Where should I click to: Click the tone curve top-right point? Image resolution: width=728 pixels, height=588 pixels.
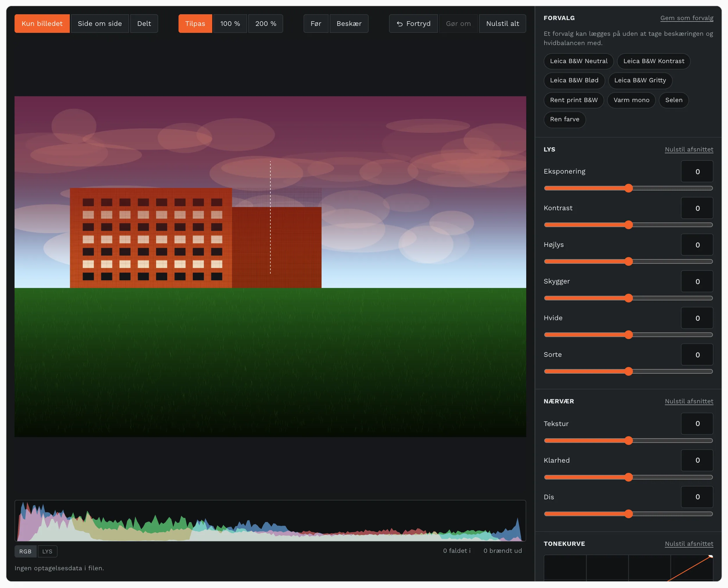[710, 557]
